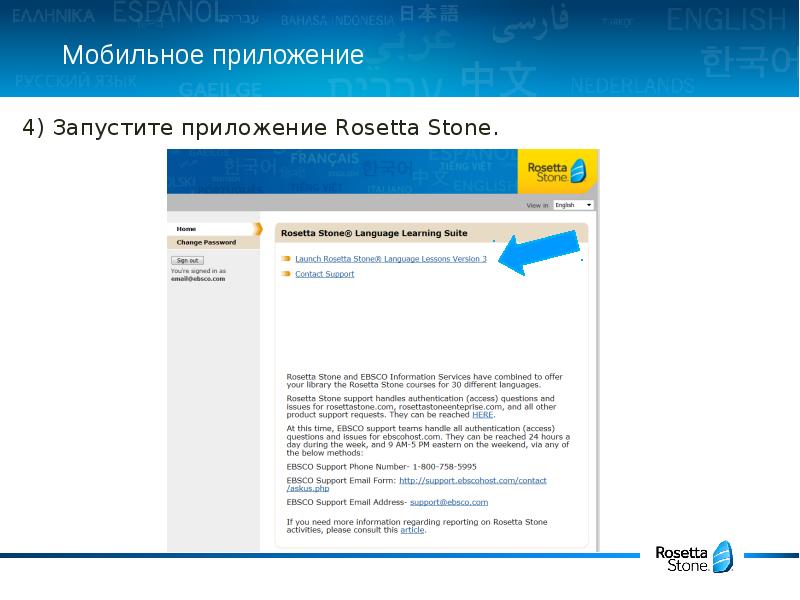800x600 pixels.
Task: Open the article link about reporting
Action: coord(412,531)
